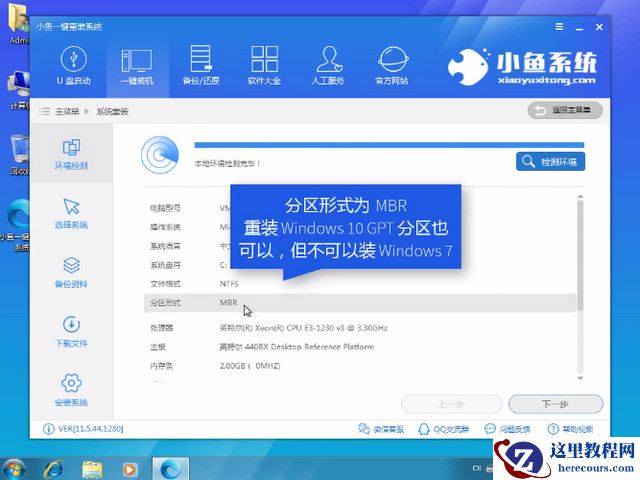Image resolution: width=640 pixels, height=480 pixels.
Task: Click the 小鱼系统 logo
Action: tap(522, 67)
